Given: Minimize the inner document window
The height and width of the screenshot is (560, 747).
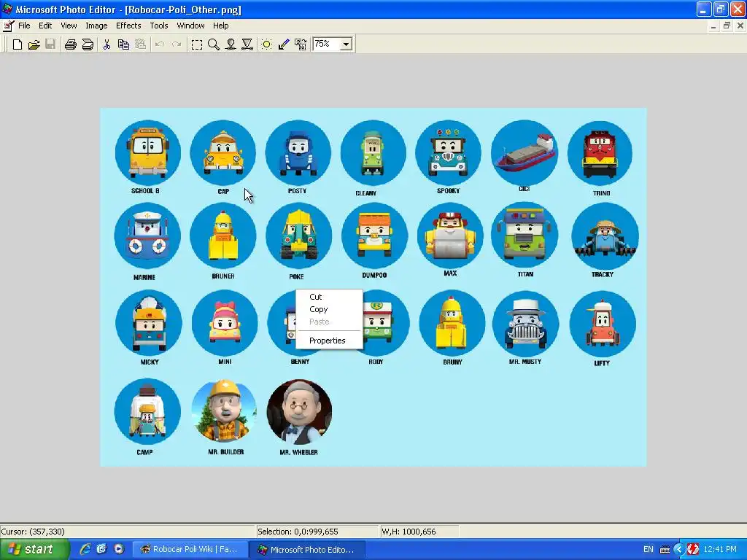Looking at the screenshot, I should point(713,26).
